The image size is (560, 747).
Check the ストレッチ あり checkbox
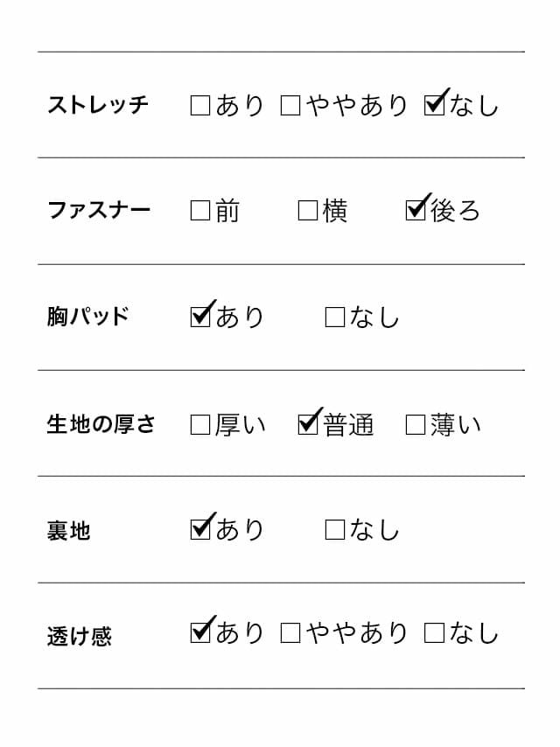(200, 107)
